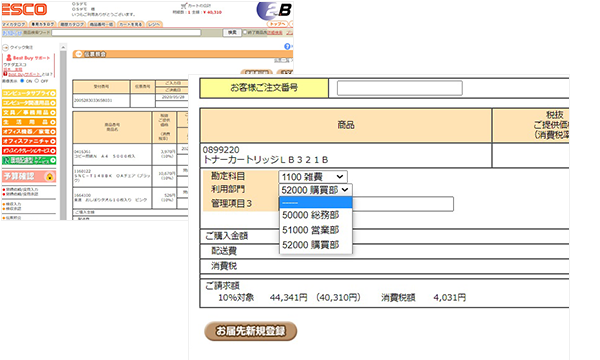600x360 pixels.
Task: Open the オフィス機器／家電 category
Action: pos(29,132)
